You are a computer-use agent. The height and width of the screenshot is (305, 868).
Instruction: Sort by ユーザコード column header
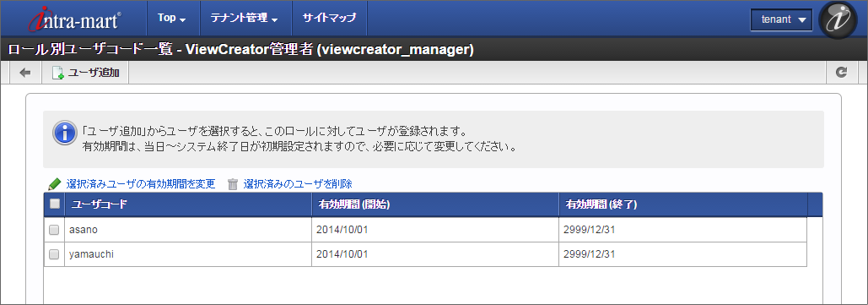(x=188, y=204)
